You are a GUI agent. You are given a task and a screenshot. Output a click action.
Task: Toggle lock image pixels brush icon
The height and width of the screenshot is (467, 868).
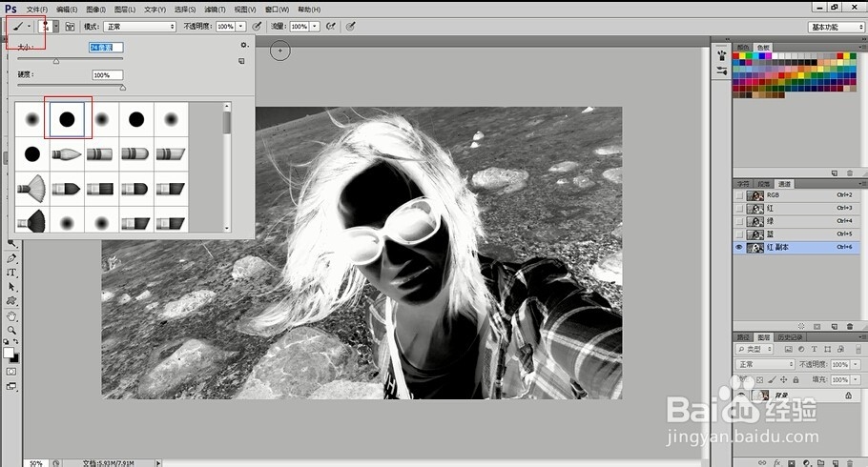[x=772, y=379]
